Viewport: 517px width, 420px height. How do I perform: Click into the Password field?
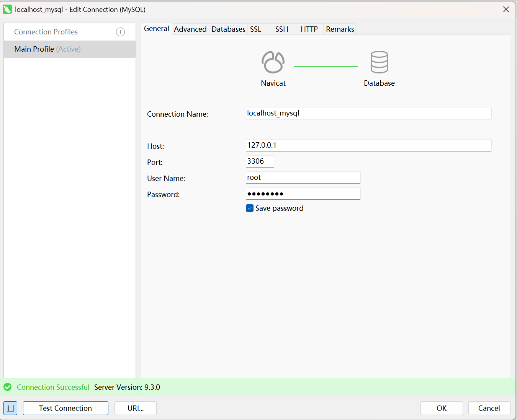[303, 194]
